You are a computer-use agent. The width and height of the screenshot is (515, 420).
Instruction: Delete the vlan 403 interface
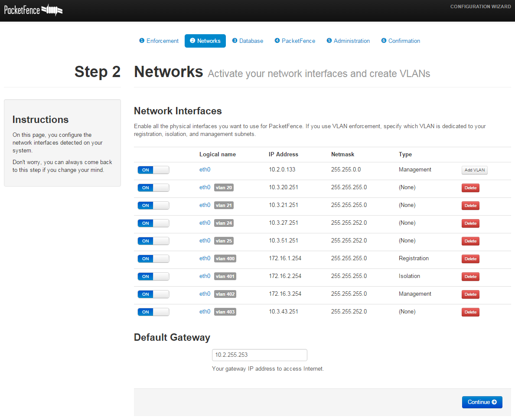pyautogui.click(x=470, y=312)
